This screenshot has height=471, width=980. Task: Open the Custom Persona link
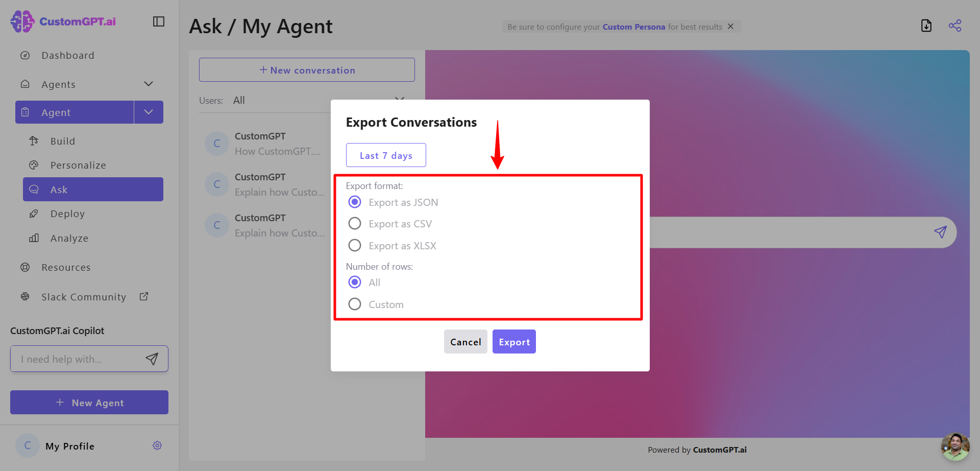pyautogui.click(x=633, y=27)
